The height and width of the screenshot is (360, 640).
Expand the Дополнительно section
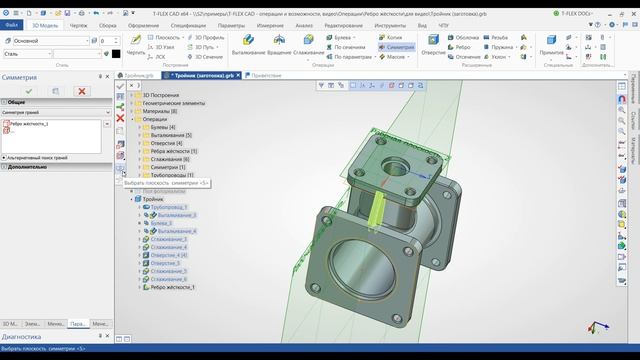coord(4,167)
